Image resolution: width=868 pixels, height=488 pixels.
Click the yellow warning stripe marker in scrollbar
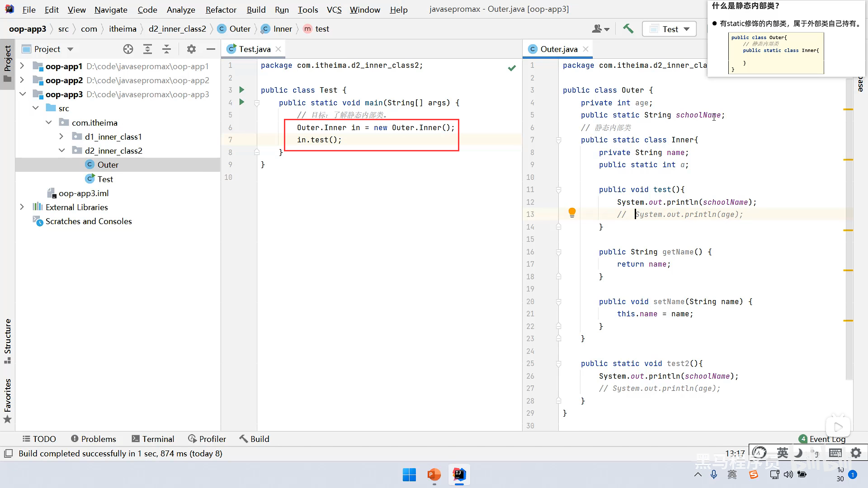click(848, 109)
